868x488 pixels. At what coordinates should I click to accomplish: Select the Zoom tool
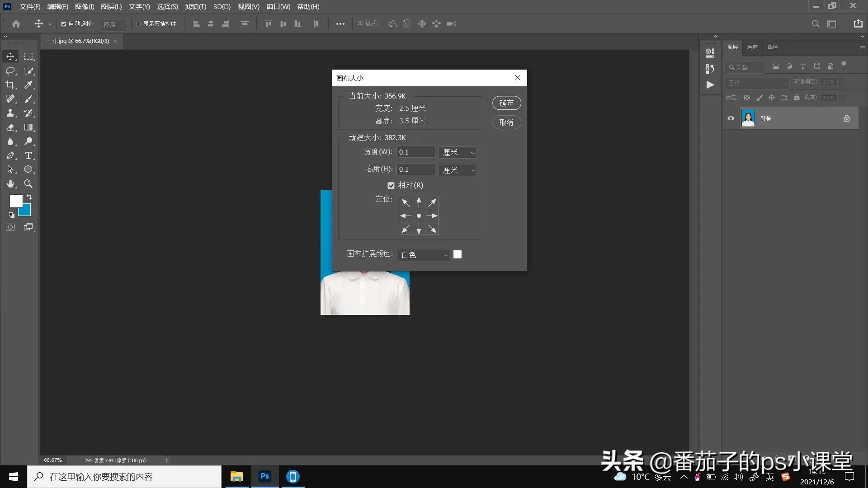(28, 184)
